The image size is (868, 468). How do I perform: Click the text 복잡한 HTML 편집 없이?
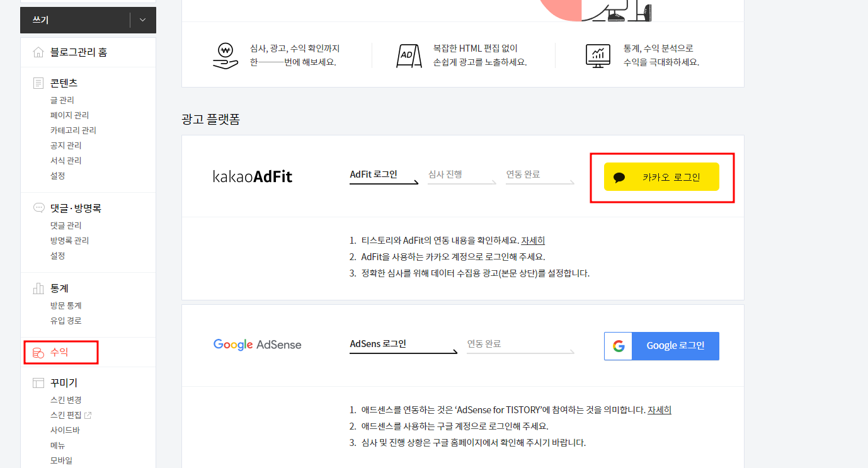476,49
